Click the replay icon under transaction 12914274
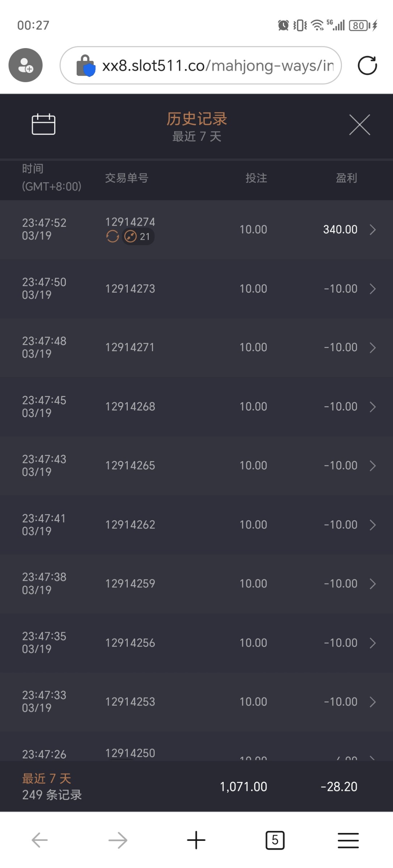Screen dimensions: 393x868 point(113,237)
